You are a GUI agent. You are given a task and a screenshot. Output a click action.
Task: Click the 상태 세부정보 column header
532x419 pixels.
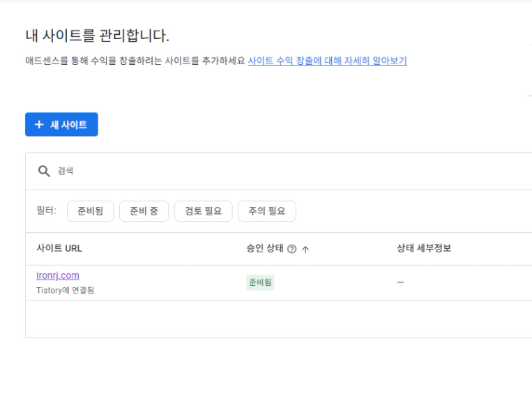click(x=424, y=248)
